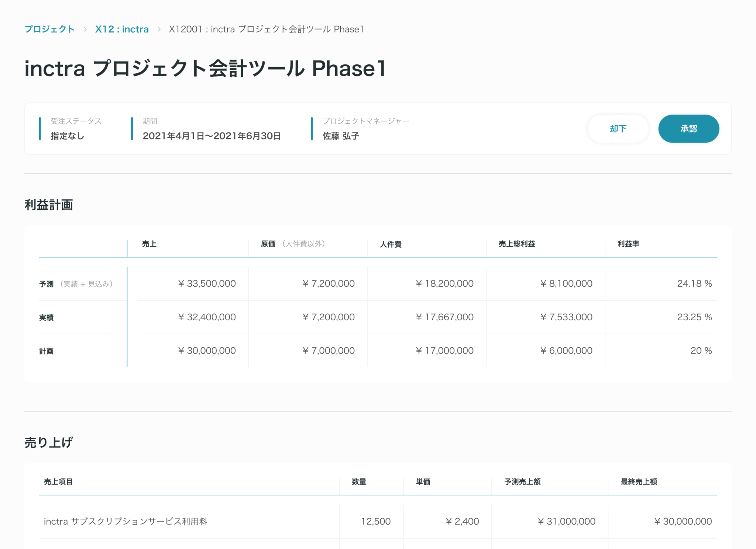Click the 実績 row label
756x549 pixels.
(47, 317)
